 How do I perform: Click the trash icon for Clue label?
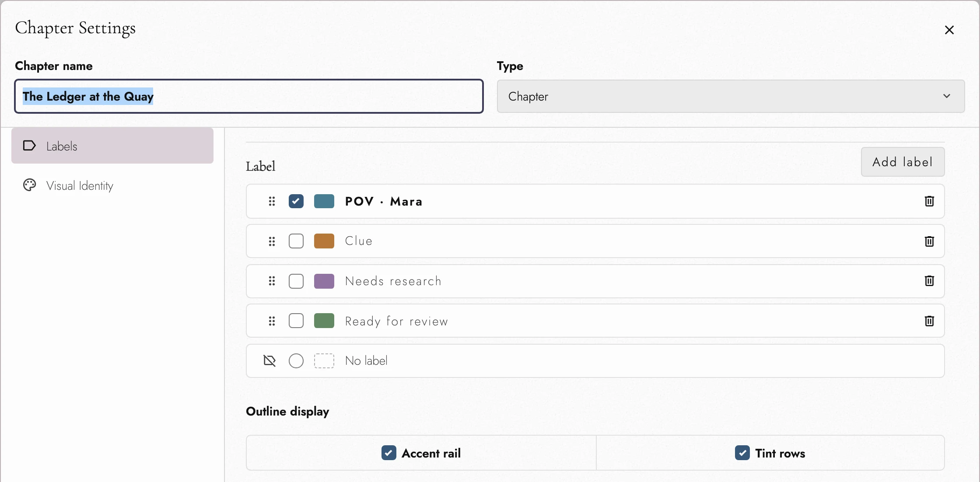pyautogui.click(x=929, y=241)
